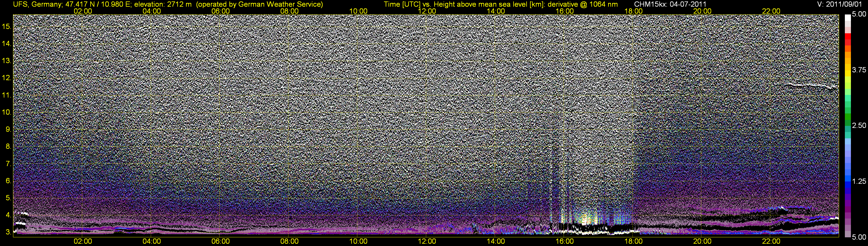Click the station title 'UFS, Germany' text
This screenshot has height=246, width=868.
point(37,4)
